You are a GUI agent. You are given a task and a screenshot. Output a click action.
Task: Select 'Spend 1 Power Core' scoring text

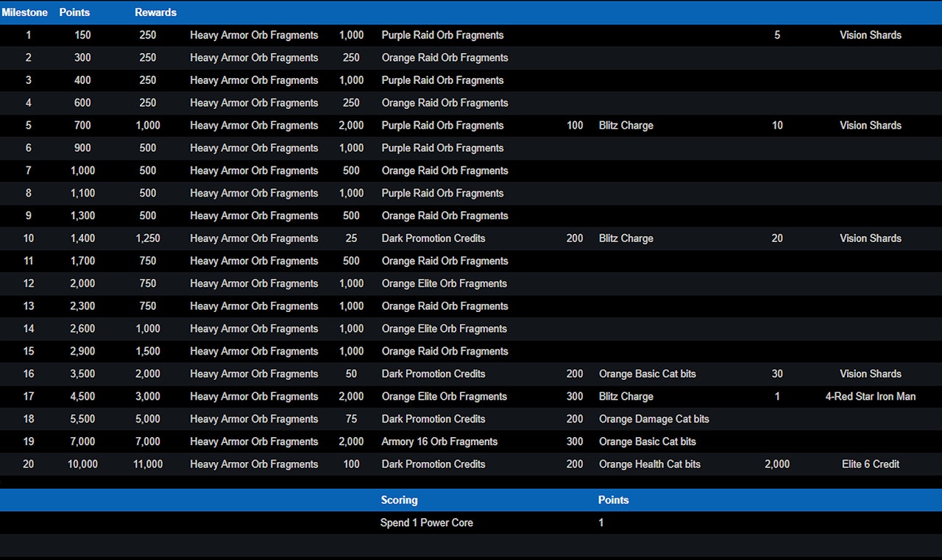click(426, 522)
